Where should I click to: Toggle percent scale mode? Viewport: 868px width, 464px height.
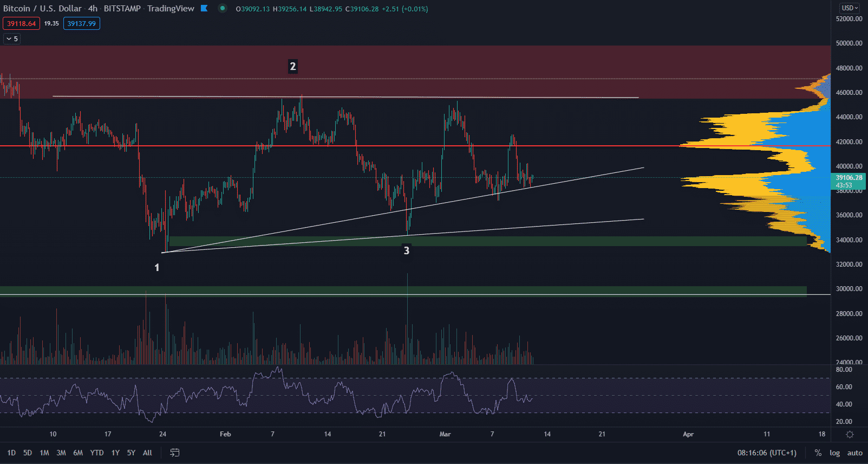pyautogui.click(x=818, y=453)
